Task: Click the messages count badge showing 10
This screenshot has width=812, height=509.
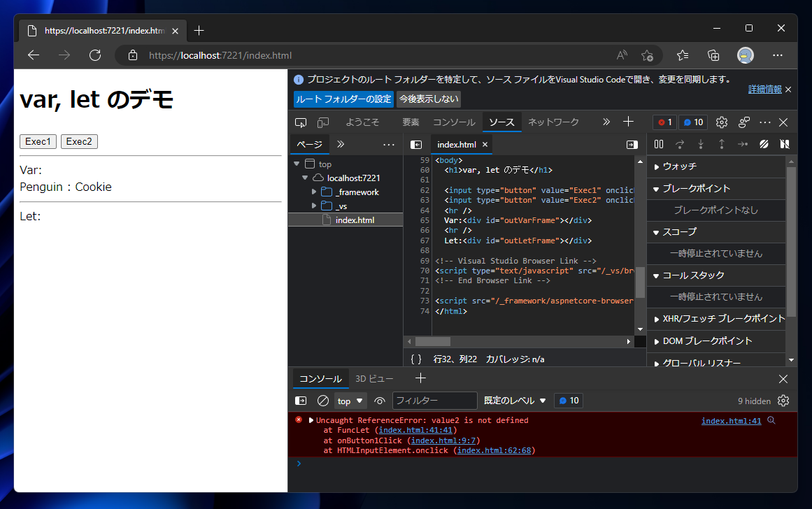Action: [693, 122]
